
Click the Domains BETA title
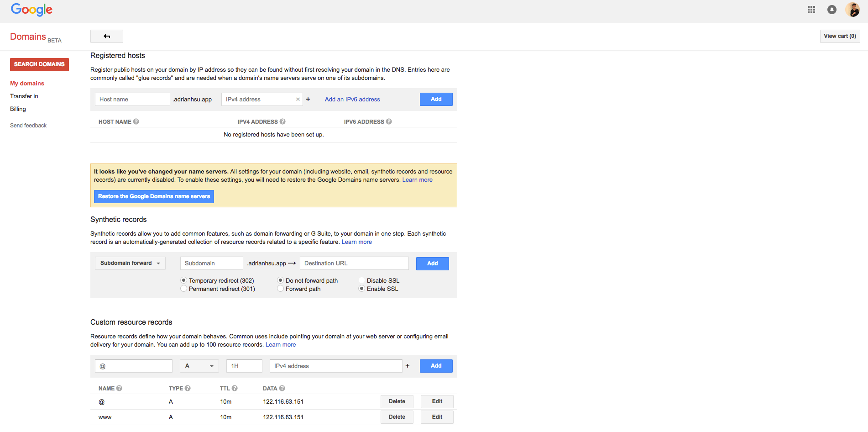tap(36, 37)
